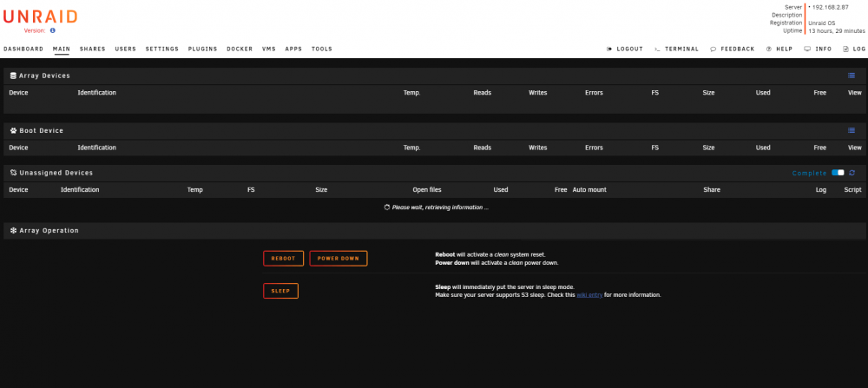The height and width of the screenshot is (388, 868).
Task: Open the wiki entry link
Action: (589, 295)
